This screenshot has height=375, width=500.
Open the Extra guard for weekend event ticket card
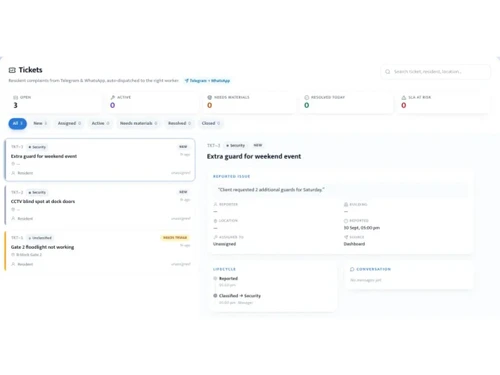click(100, 160)
